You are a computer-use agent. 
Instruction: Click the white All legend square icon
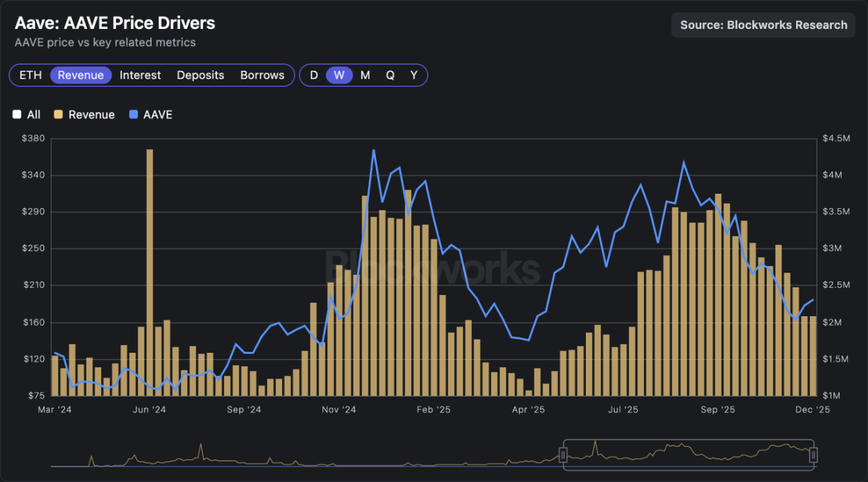click(17, 115)
